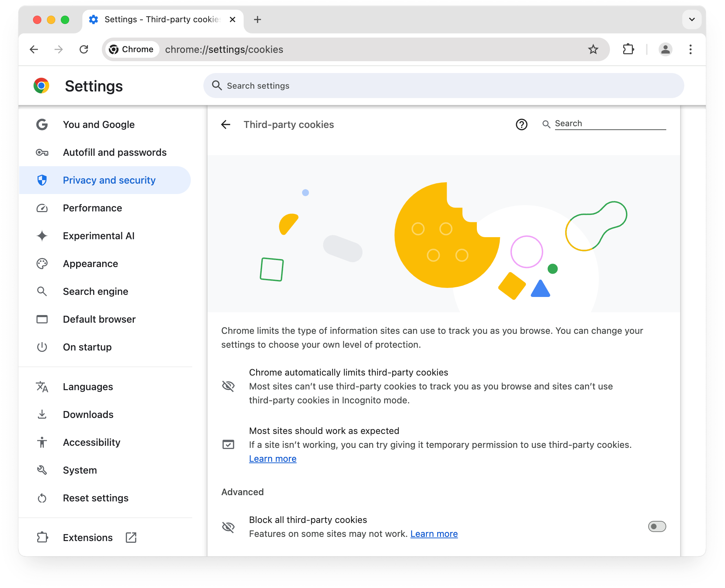Viewport: 725px width, 588px height.
Task: Click the third-party cookies help icon
Action: click(x=522, y=124)
